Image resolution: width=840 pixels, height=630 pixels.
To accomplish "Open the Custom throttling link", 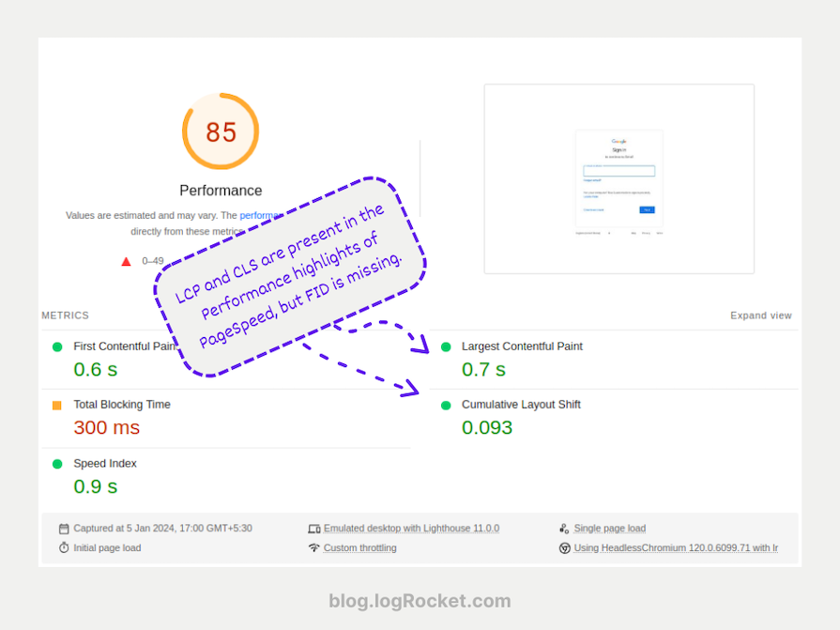I will (359, 547).
